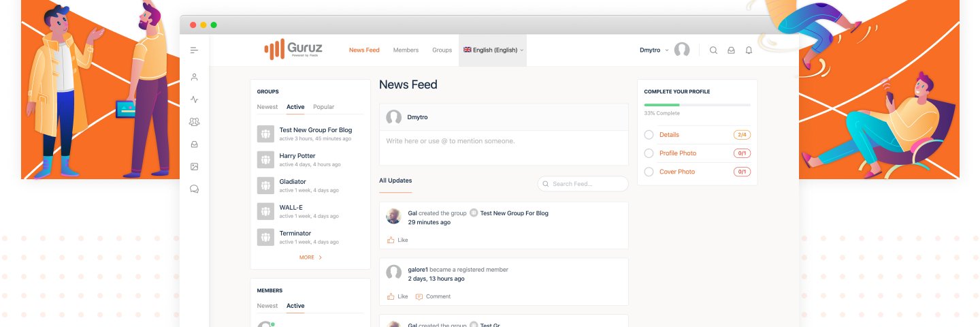
Task: Click the Gladiator group avatar
Action: tap(265, 185)
